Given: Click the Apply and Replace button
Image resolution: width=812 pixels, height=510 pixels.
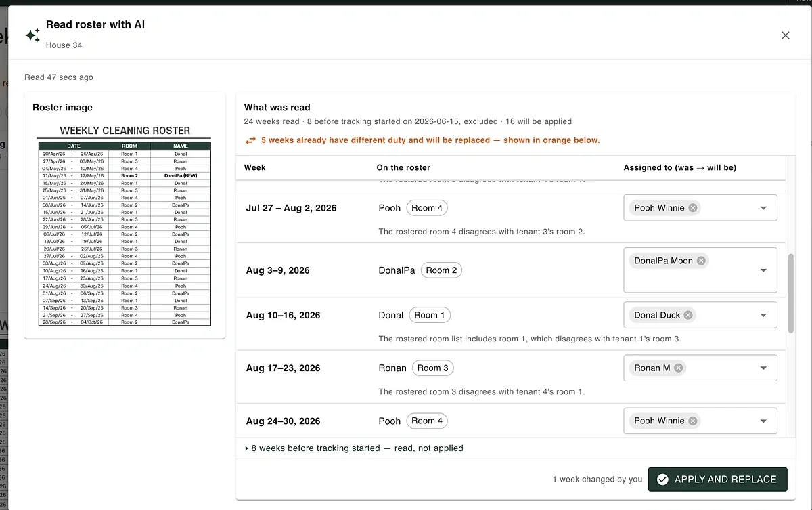Looking at the screenshot, I should click(717, 479).
